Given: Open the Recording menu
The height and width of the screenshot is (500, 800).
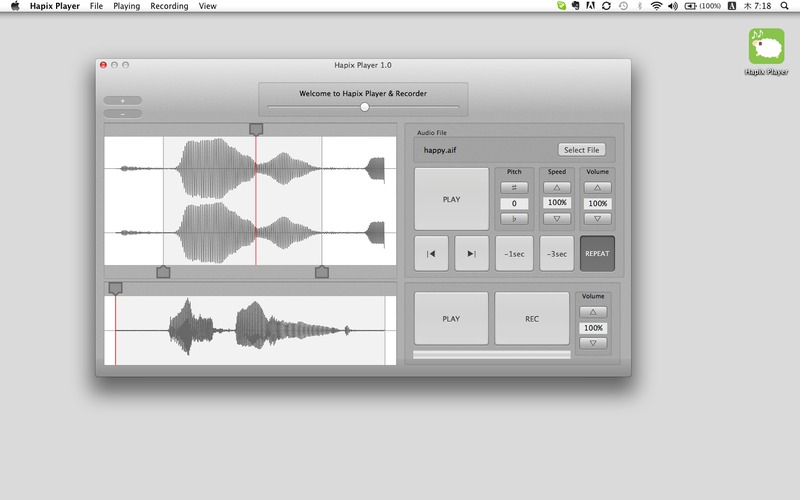Looking at the screenshot, I should pyautogui.click(x=169, y=6).
